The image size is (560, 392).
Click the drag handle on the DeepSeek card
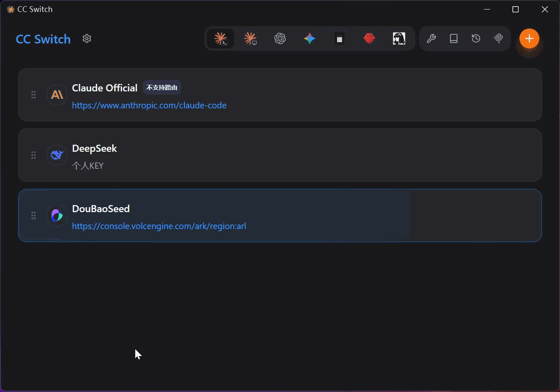pyautogui.click(x=34, y=155)
